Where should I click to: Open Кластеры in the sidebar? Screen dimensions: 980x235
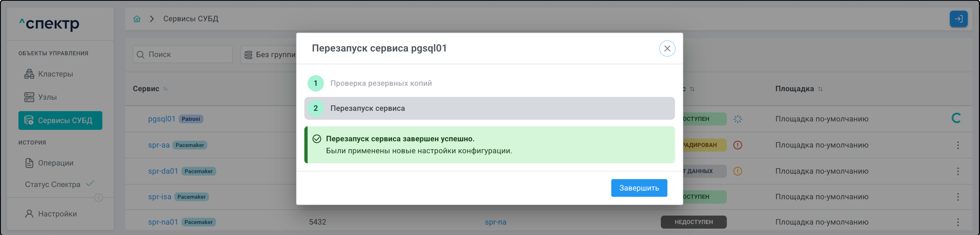[x=55, y=74]
